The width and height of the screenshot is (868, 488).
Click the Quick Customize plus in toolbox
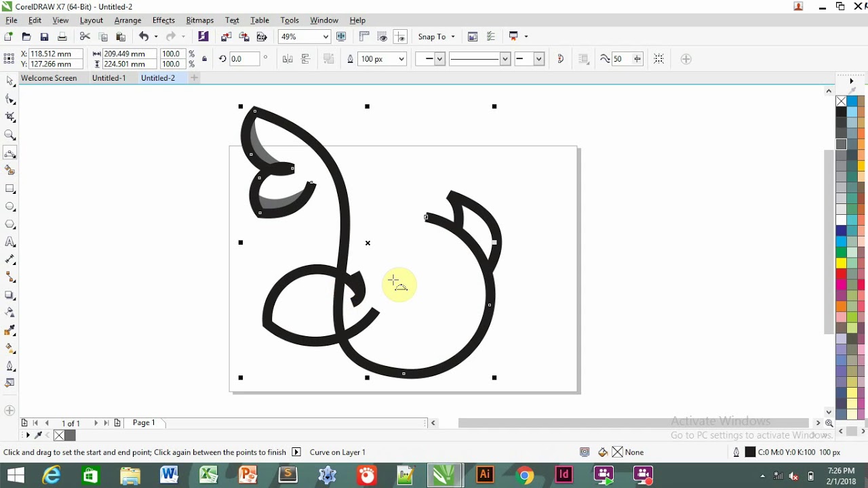[x=9, y=411]
